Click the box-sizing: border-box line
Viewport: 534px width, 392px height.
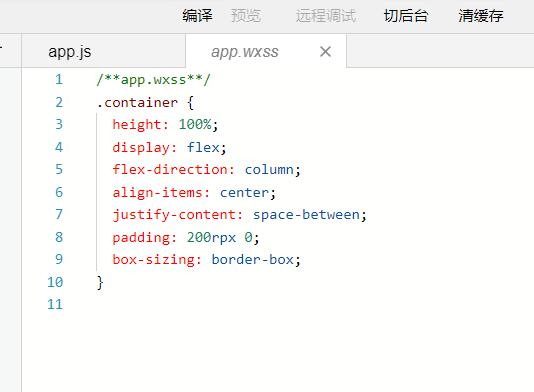tap(206, 260)
